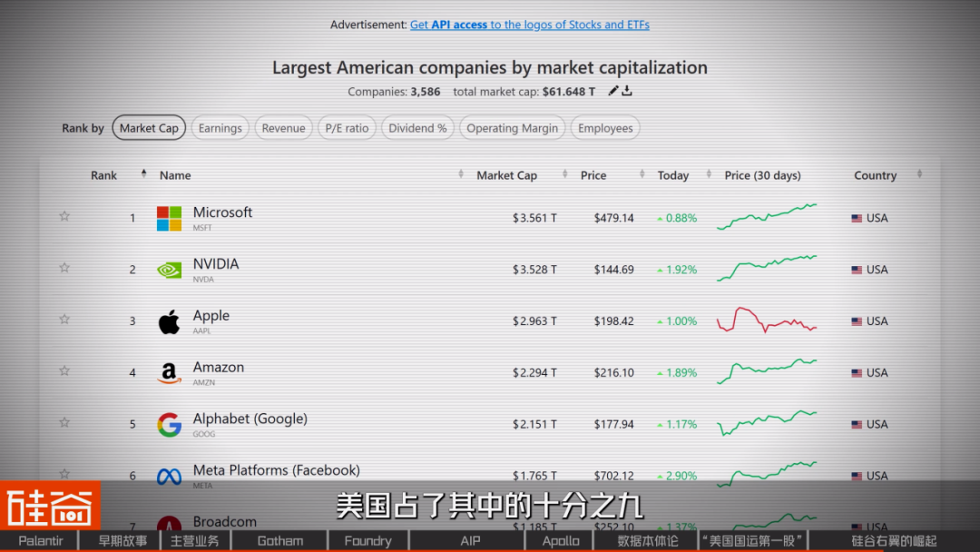Jump to AIP chapter
Viewport: 980px width, 552px height.
pos(470,541)
